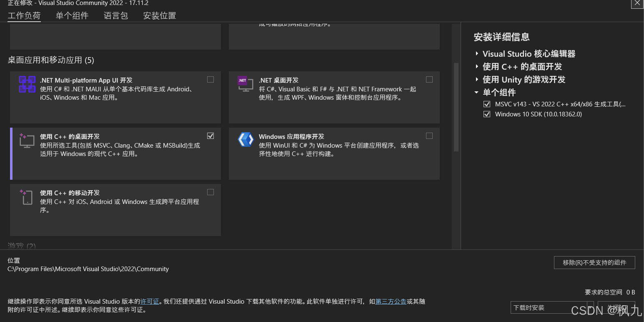The image size is (644, 322).
Task: Switch to the 工作负荷 tab
Action: coord(24,16)
